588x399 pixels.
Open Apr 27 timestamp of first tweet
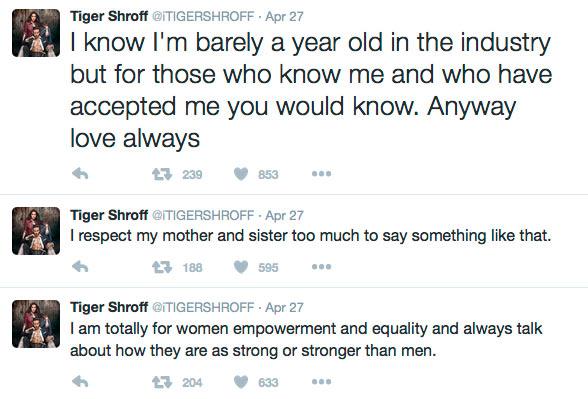(284, 17)
